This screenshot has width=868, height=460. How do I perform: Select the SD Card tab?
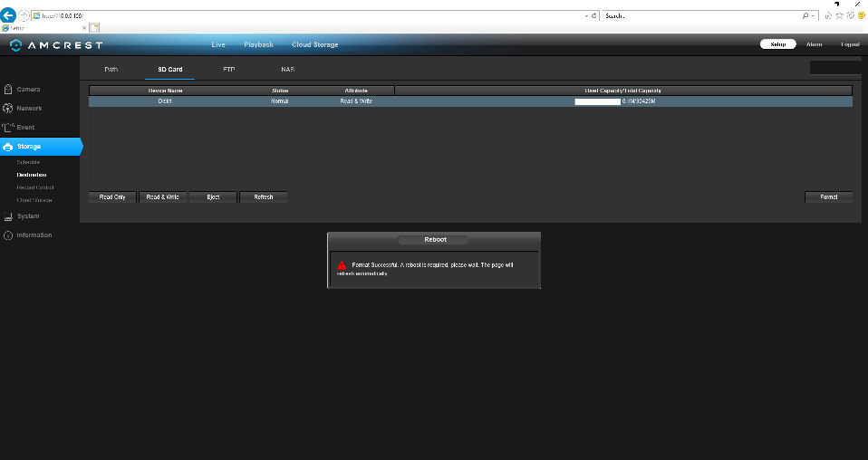pos(170,69)
